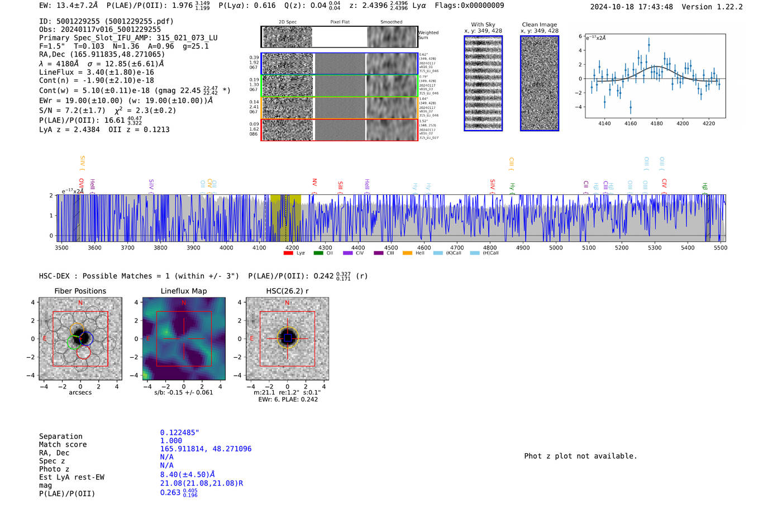This screenshot has width=782, height=532.
Task: Click the 'Version 1.22.2' text
Action: pos(712,7)
